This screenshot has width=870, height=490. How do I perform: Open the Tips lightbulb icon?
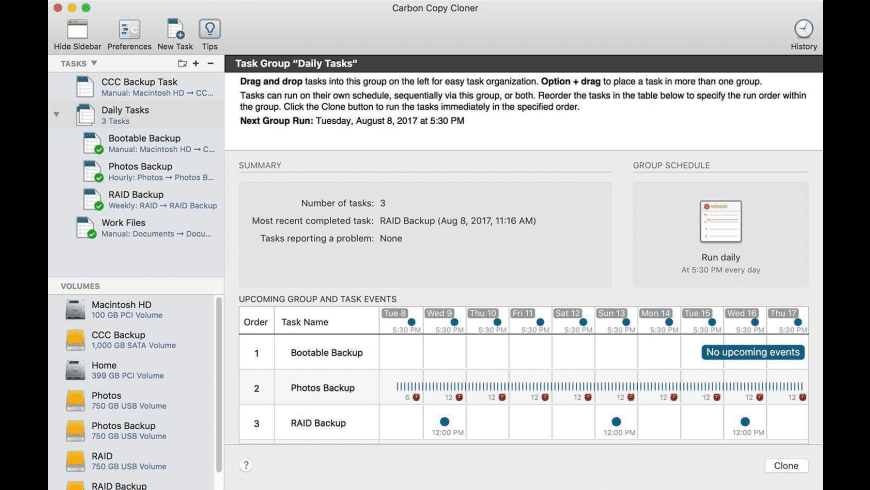point(210,29)
